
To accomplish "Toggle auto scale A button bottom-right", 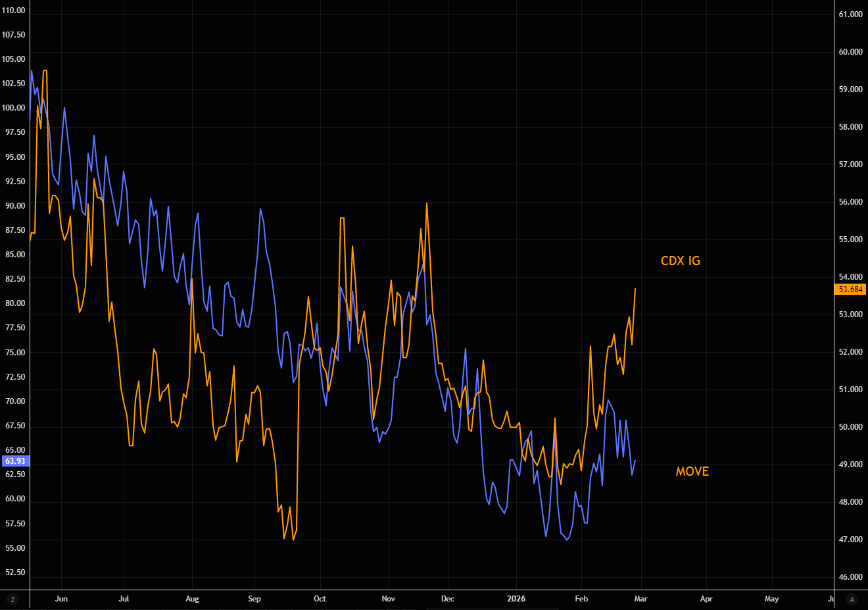I will pyautogui.click(x=852, y=599).
